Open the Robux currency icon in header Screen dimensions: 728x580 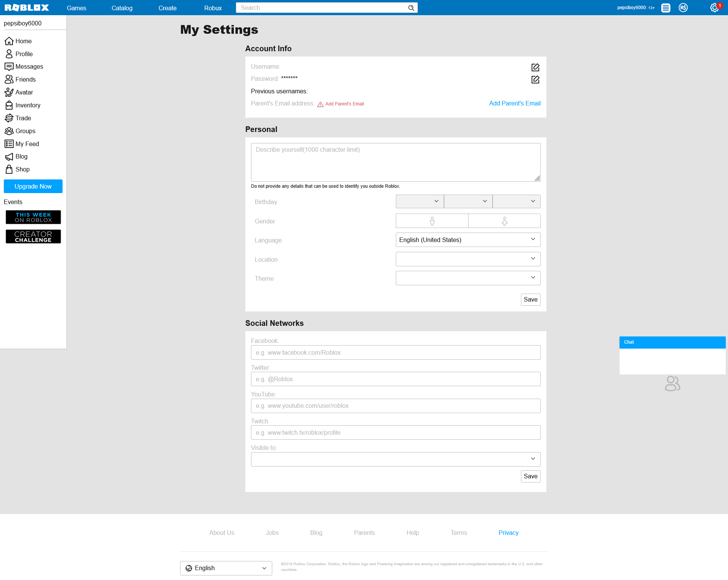[x=683, y=8]
